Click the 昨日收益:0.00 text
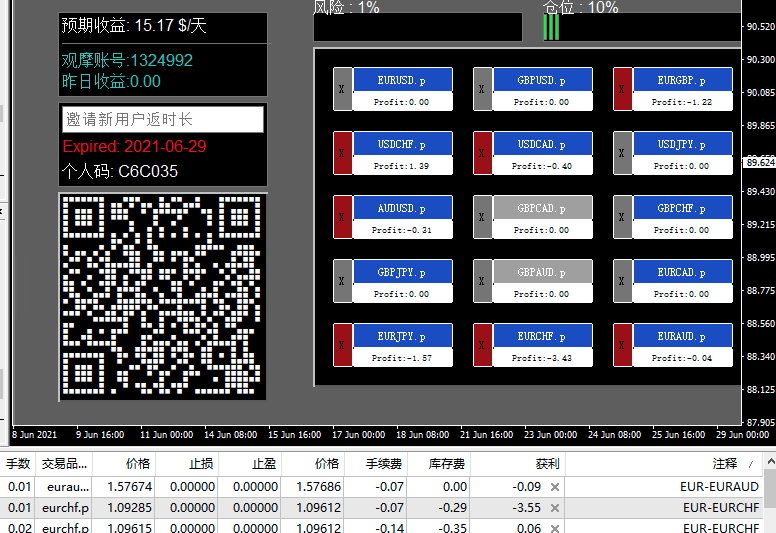 pos(111,81)
